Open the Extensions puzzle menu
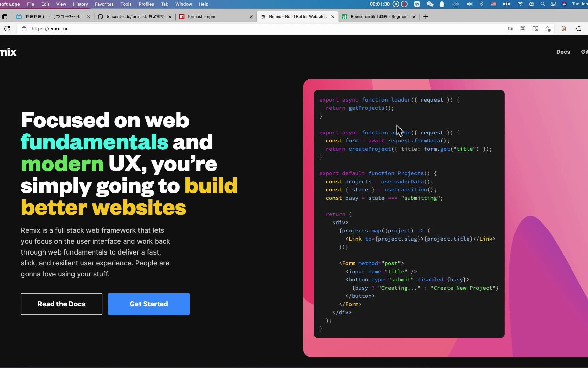588x368 pixels. [579, 29]
